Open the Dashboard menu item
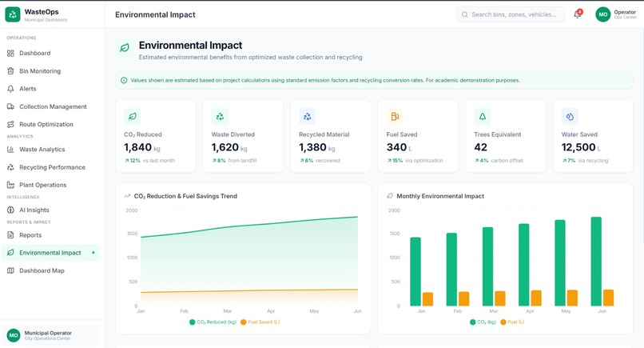Image resolution: width=644 pixels, height=348 pixels. click(x=50, y=53)
